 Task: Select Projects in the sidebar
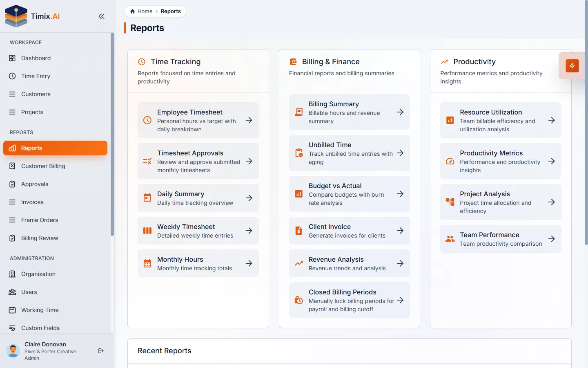(55, 112)
